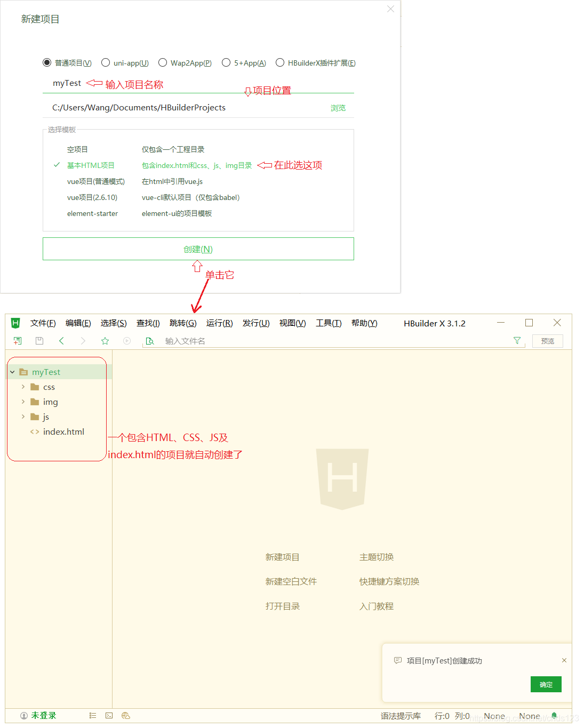
Task: Open the 帮助 menu
Action: [x=364, y=323]
